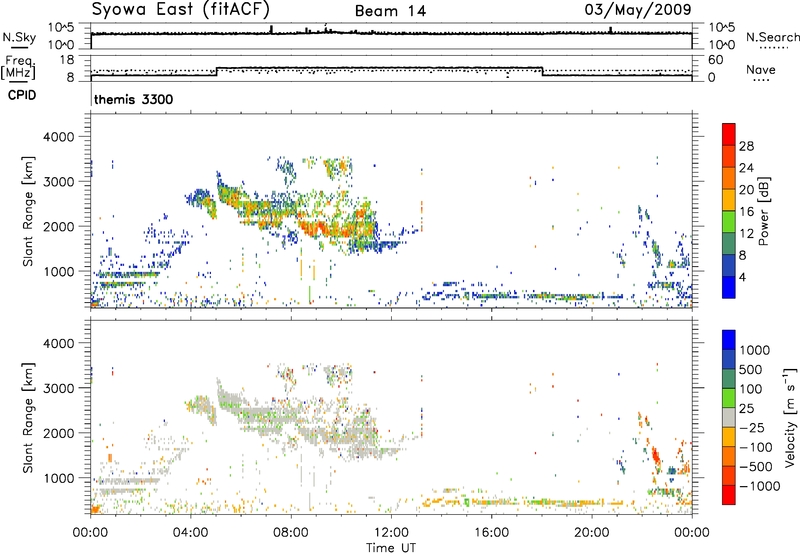Pick the green 12–16 dB Power colorbar segment

click(729, 222)
